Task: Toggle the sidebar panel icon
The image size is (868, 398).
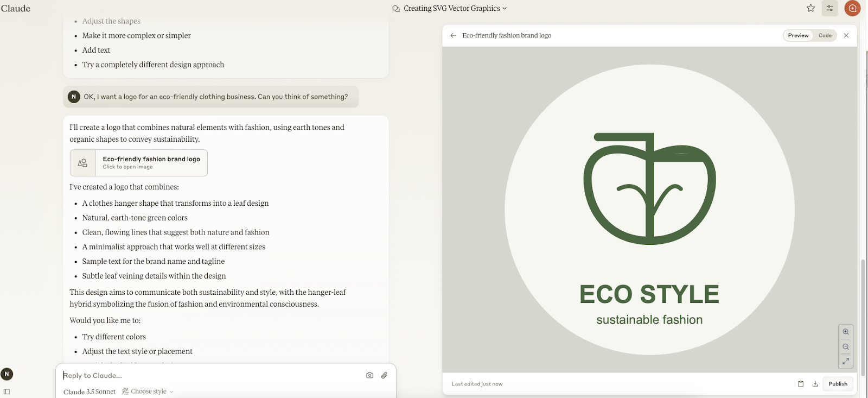Action: pyautogui.click(x=7, y=391)
